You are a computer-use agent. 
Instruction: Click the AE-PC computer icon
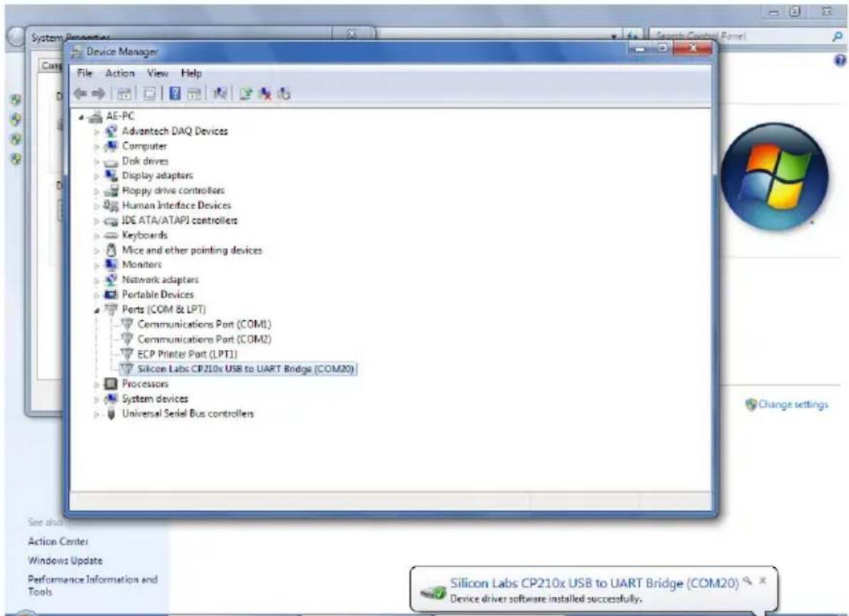click(x=96, y=116)
